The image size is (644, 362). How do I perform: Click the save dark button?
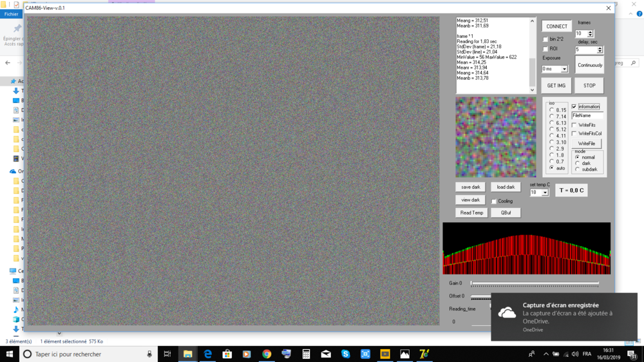[x=470, y=187]
